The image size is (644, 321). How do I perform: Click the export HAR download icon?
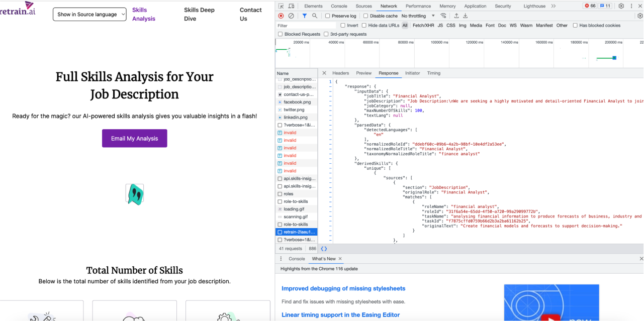(466, 16)
